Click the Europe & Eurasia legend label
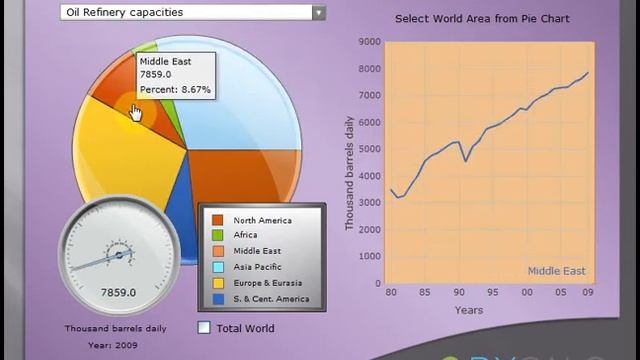The width and height of the screenshot is (640, 360). click(x=268, y=283)
